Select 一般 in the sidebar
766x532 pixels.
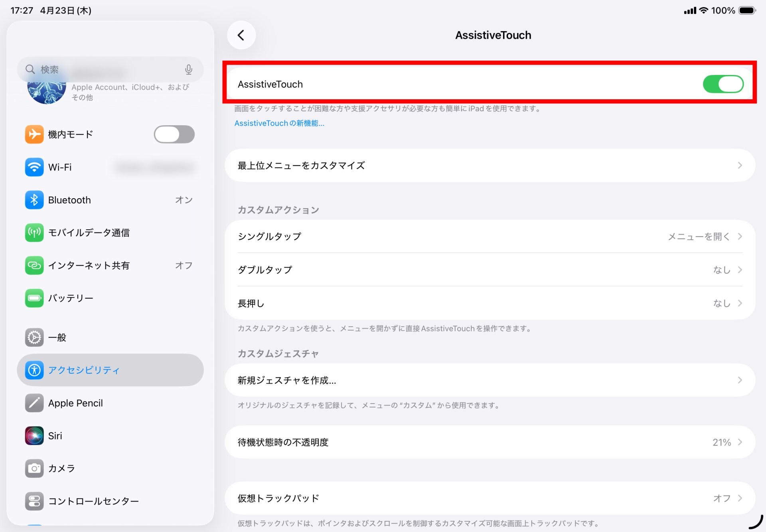pyautogui.click(x=58, y=337)
